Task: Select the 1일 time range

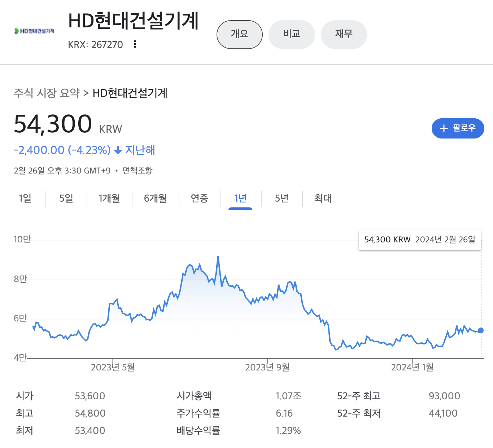Action: tap(25, 198)
